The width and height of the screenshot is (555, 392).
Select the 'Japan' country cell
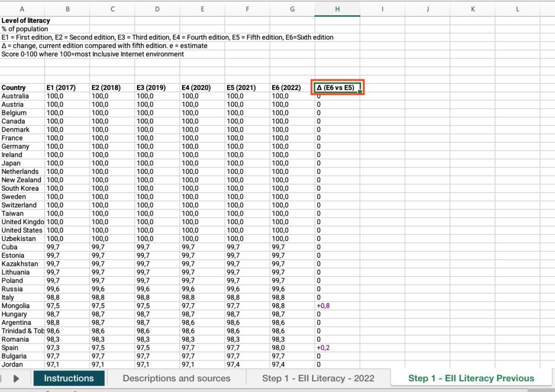pyautogui.click(x=22, y=164)
